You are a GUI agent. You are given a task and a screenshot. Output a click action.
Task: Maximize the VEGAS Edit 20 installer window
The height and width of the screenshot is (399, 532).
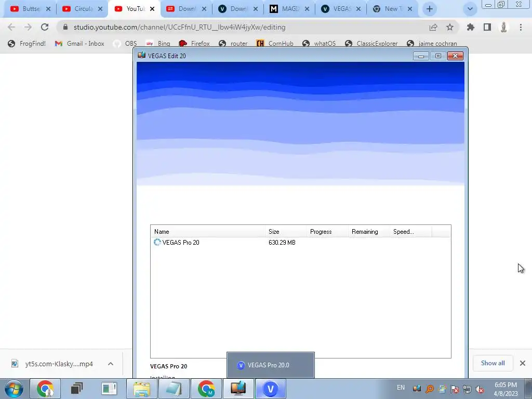click(438, 56)
